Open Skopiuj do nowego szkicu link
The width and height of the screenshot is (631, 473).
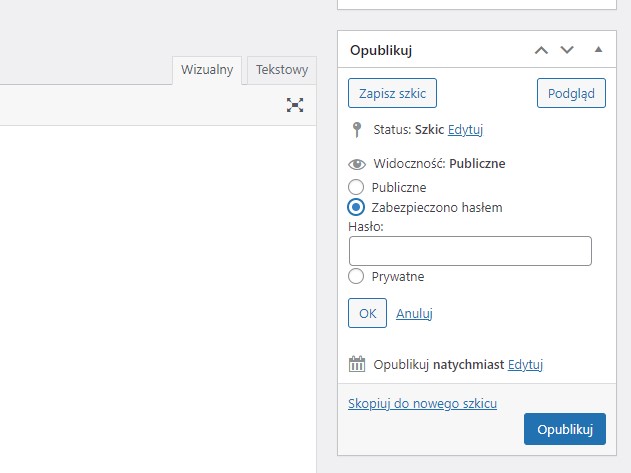click(422, 403)
